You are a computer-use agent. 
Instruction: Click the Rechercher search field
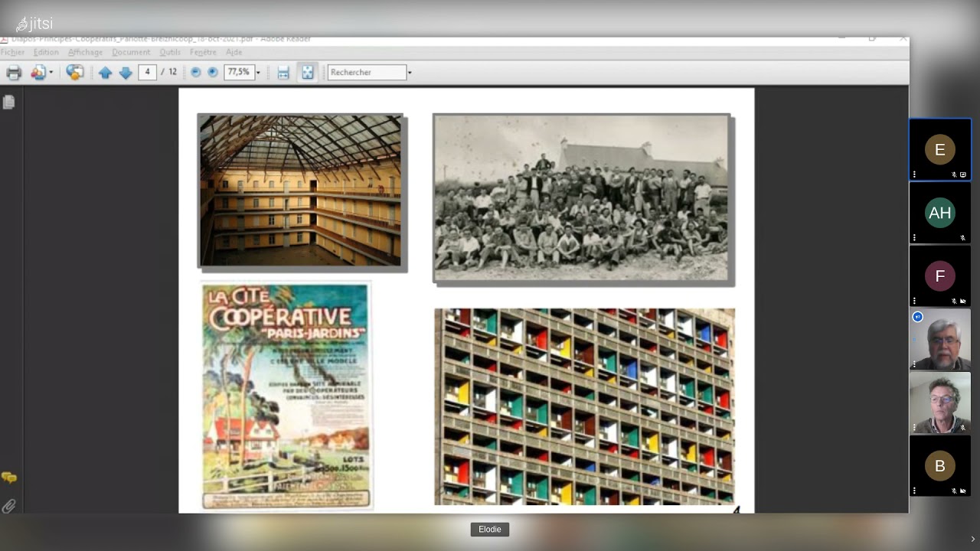pyautogui.click(x=367, y=72)
